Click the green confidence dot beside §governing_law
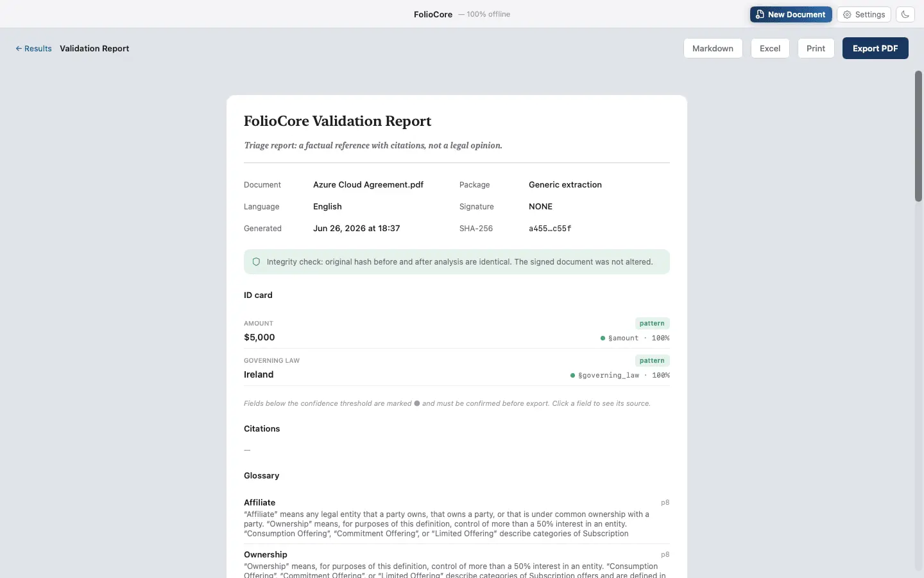 pos(572,375)
